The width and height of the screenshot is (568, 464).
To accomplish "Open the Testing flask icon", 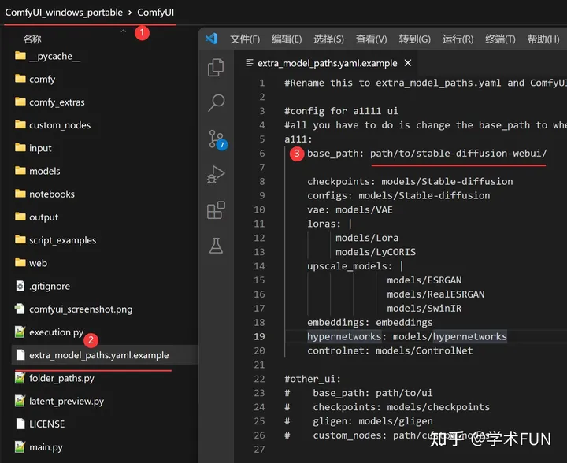I will (x=216, y=246).
